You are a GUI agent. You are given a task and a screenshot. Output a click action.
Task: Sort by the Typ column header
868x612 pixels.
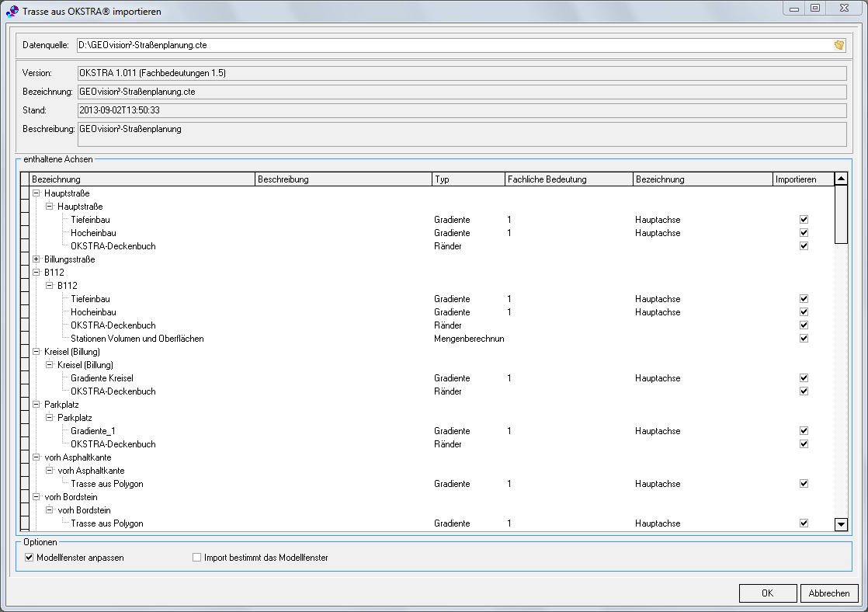click(x=467, y=179)
